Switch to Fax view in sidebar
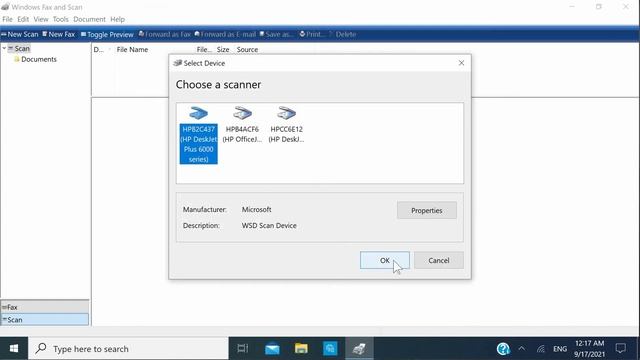The image size is (640, 360). tap(44, 307)
